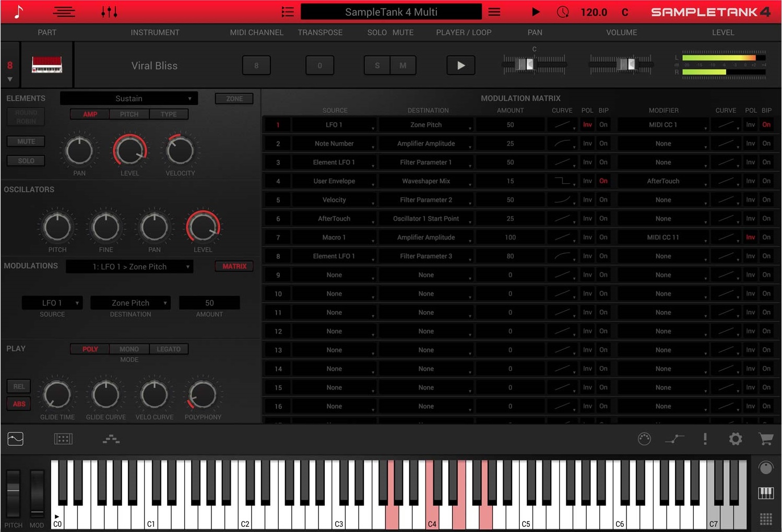Click the MIDI DIN connector icon
The height and width of the screenshot is (532, 782).
coord(644,439)
